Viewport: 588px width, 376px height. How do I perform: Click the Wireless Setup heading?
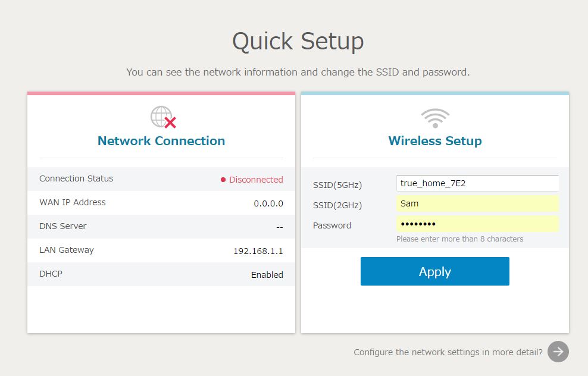[435, 141]
